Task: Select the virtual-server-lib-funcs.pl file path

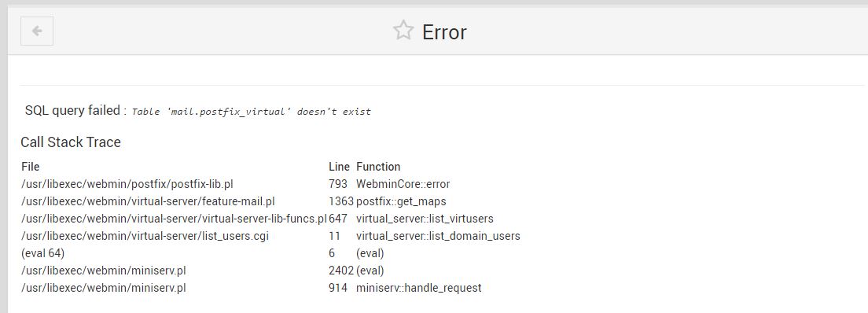Action: (174, 219)
